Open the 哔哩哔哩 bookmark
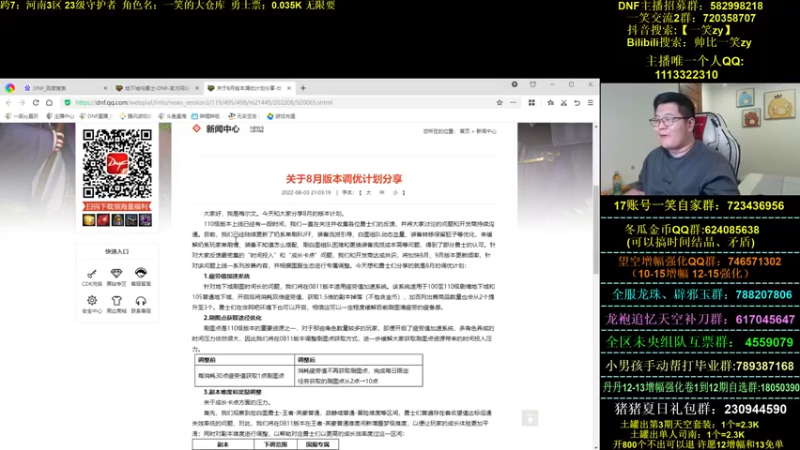 [205, 116]
